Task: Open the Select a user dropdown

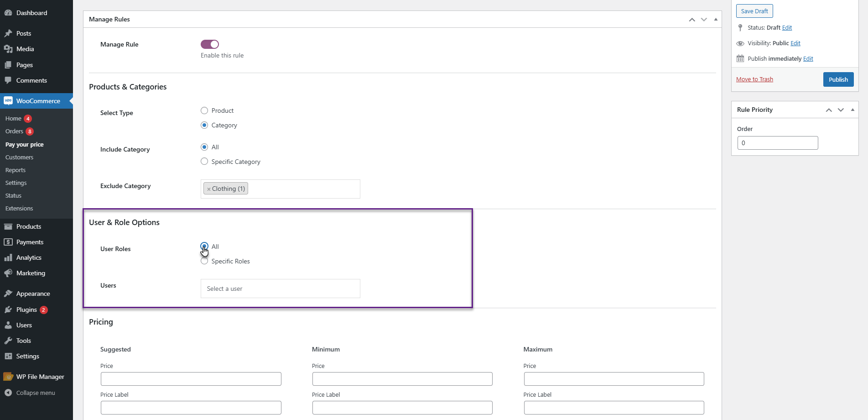Action: click(x=281, y=289)
